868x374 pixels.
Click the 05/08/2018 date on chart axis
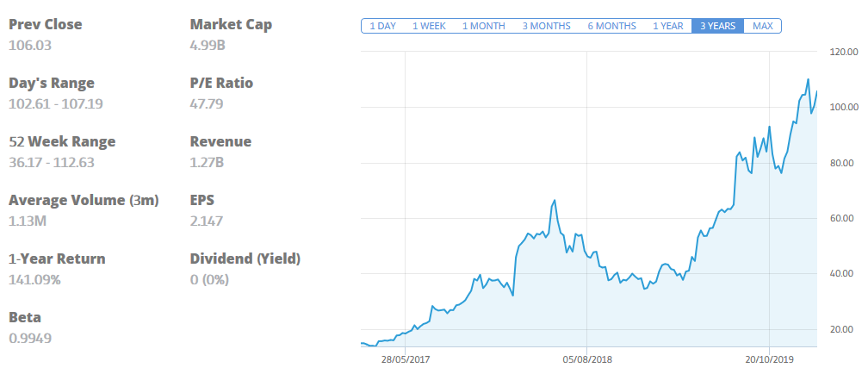587,359
